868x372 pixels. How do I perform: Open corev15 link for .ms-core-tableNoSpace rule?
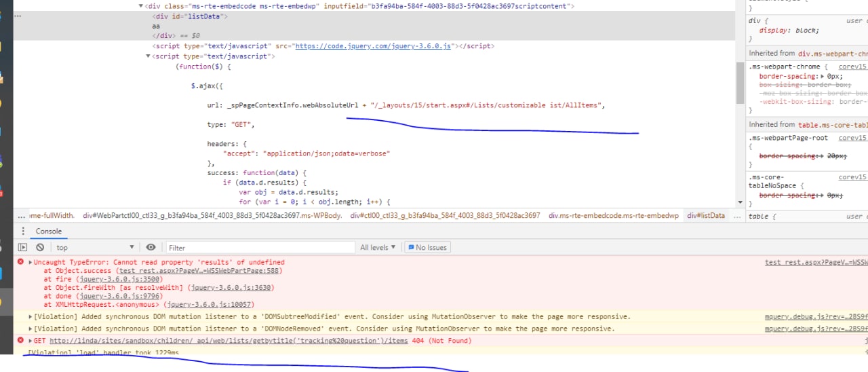852,177
